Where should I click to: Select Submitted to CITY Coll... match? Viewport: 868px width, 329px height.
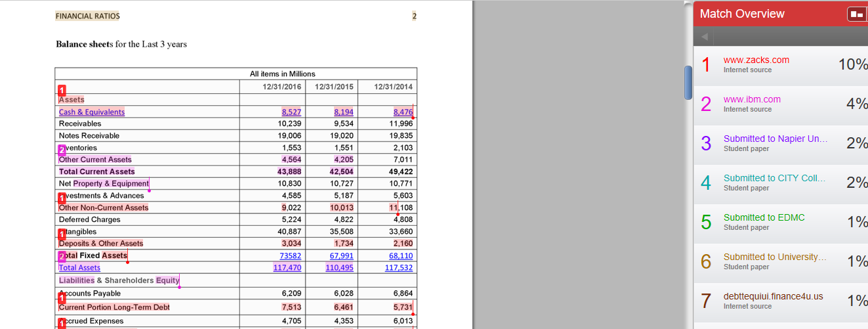coord(775,178)
